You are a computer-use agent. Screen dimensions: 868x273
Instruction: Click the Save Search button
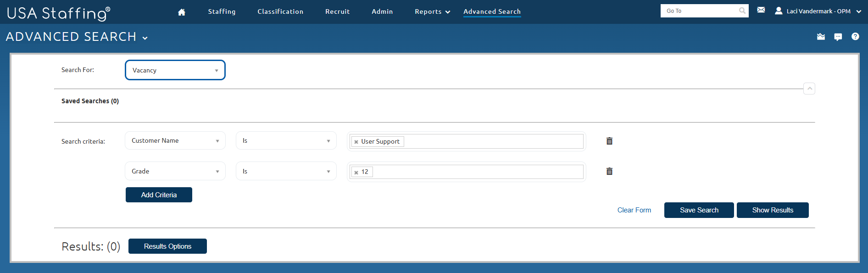tap(699, 210)
